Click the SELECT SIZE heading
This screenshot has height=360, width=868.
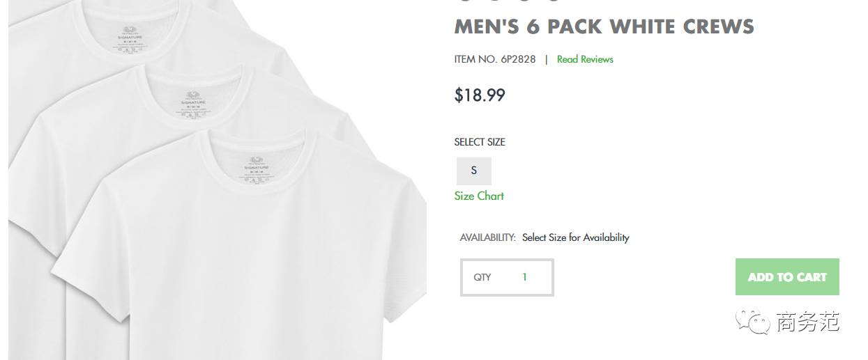pos(480,142)
